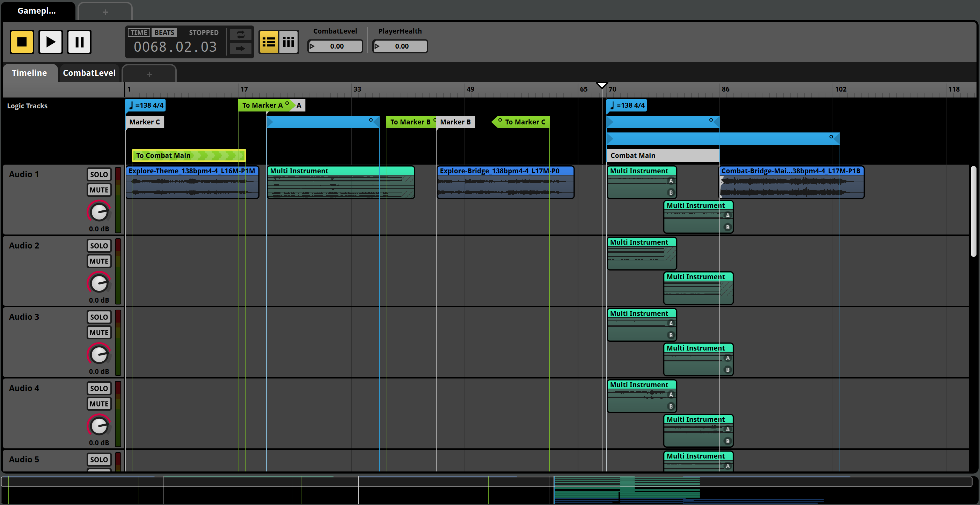Select the Combat Main marker region
The image size is (980, 505).
click(663, 155)
